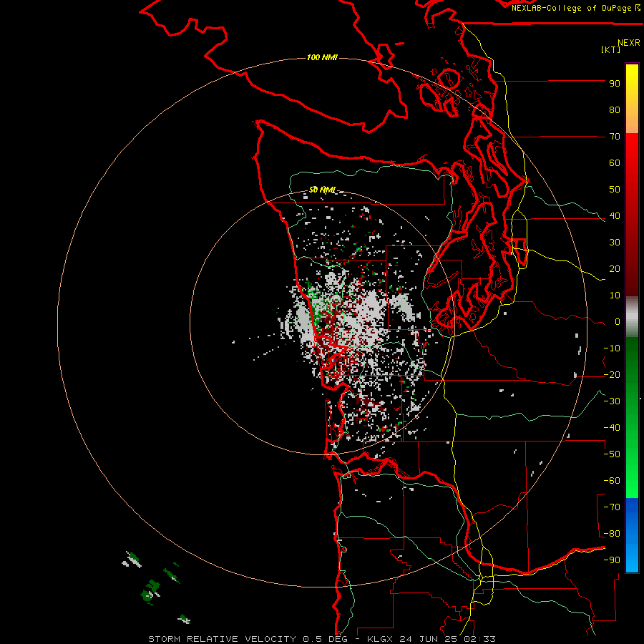Click the KLGX station identifier text
The width and height of the screenshot is (644, 644).
pos(380,639)
